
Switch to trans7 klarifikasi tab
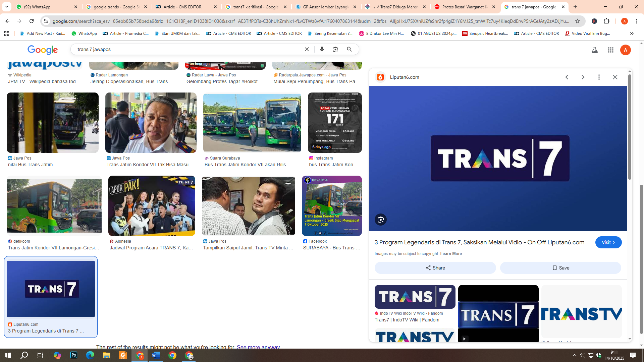click(256, 7)
